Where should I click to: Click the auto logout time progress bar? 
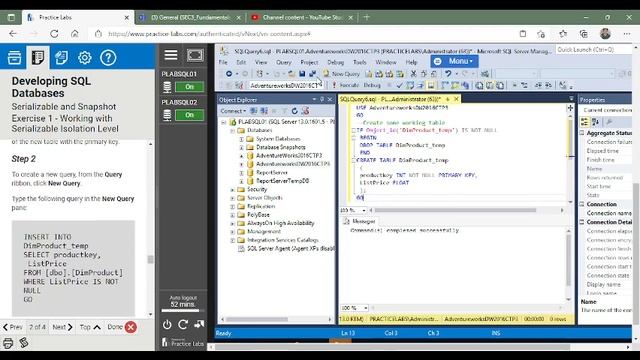pyautogui.click(x=183, y=311)
